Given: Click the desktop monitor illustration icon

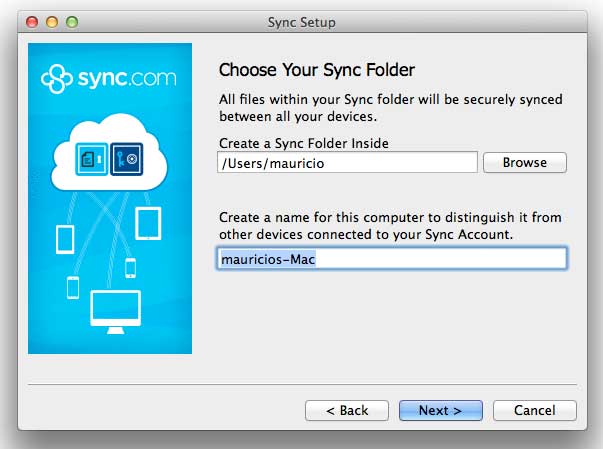Looking at the screenshot, I should tap(115, 312).
